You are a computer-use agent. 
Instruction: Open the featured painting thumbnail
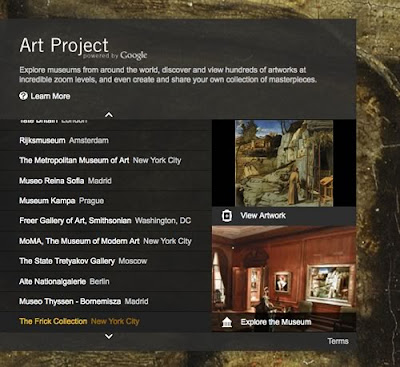[284, 163]
